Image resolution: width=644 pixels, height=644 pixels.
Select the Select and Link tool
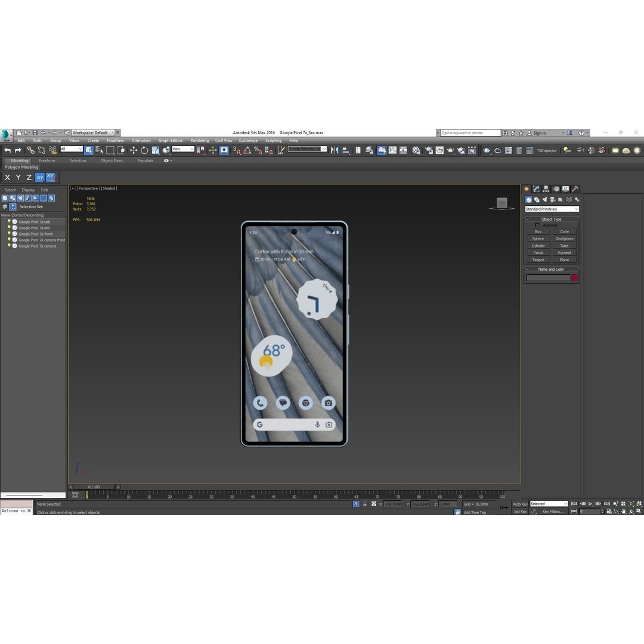click(31, 150)
